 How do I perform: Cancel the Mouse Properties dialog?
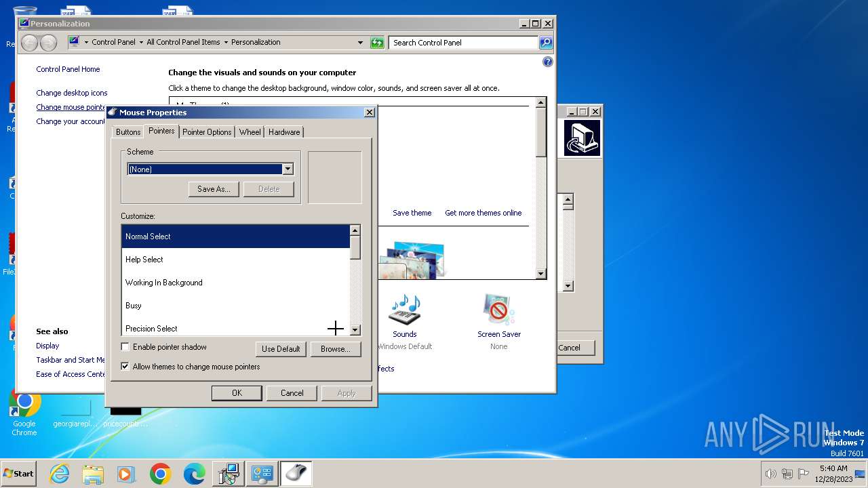(292, 393)
